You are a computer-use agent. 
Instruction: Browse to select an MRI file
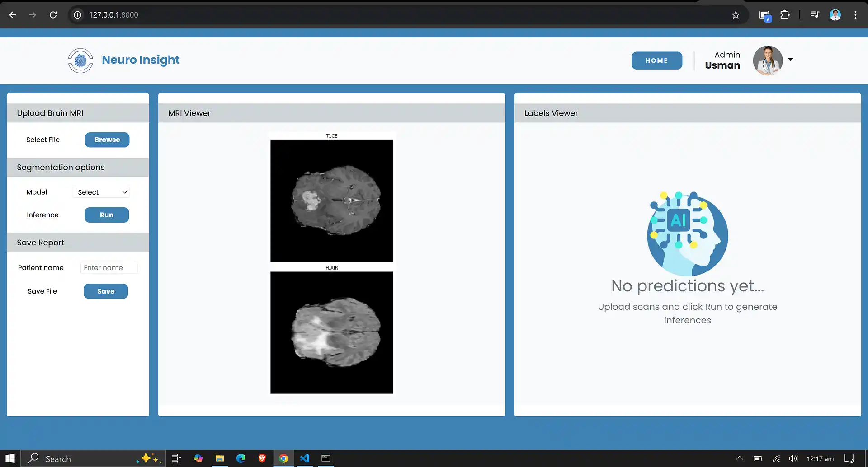(x=107, y=140)
